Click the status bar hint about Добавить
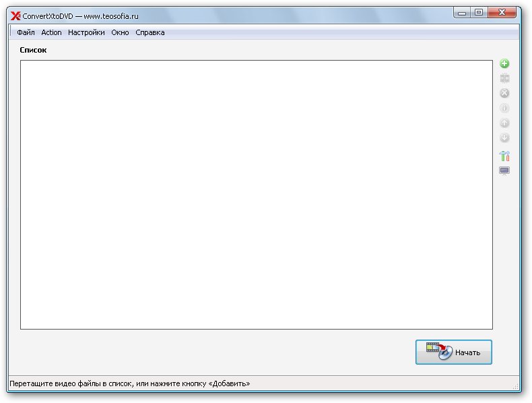 pos(129,383)
